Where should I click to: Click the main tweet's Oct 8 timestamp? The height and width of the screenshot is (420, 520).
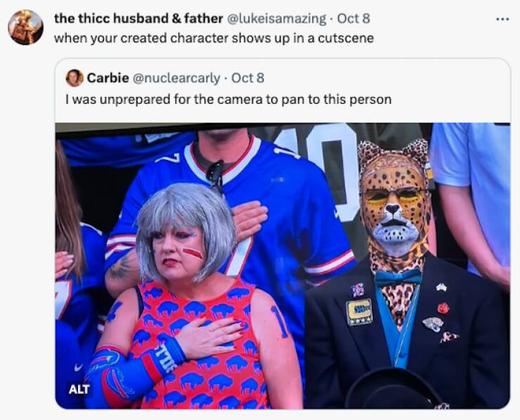click(353, 18)
